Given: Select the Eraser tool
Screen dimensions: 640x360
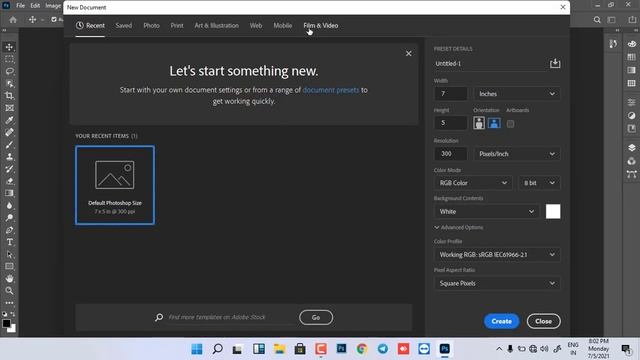Looking at the screenshot, I should 9,181.
